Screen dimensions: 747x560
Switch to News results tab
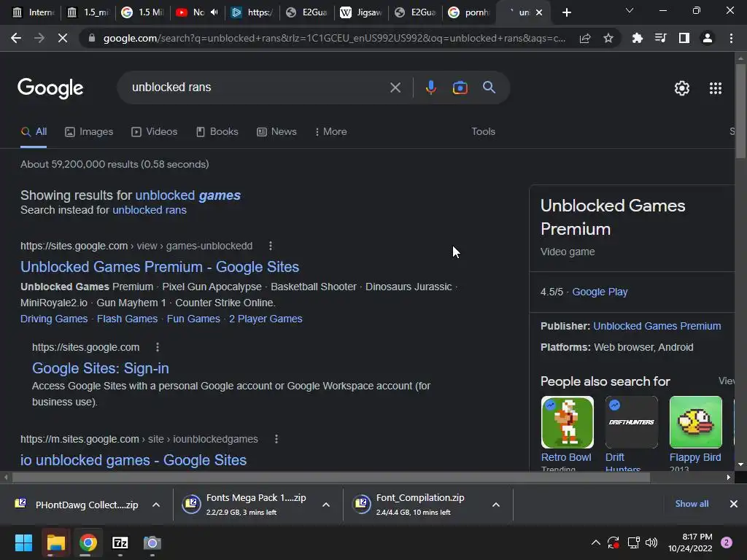[x=276, y=131]
